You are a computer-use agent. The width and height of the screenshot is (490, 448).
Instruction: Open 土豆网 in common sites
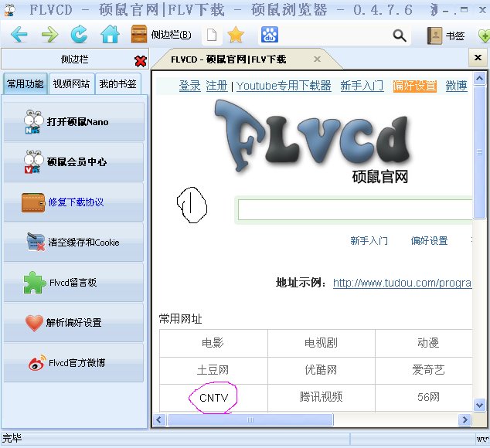tap(213, 370)
